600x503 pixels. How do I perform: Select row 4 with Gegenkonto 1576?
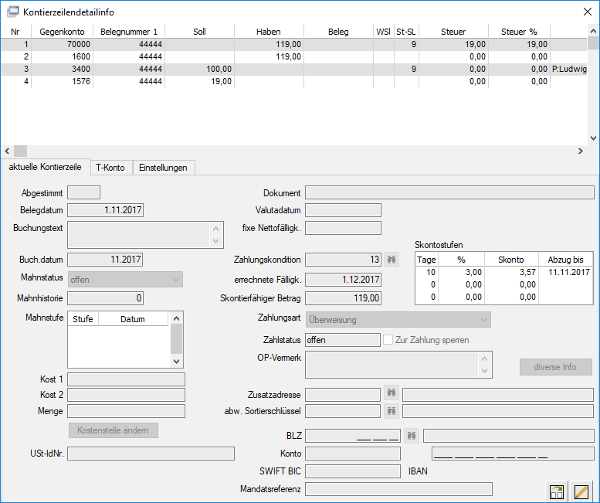pyautogui.click(x=294, y=81)
